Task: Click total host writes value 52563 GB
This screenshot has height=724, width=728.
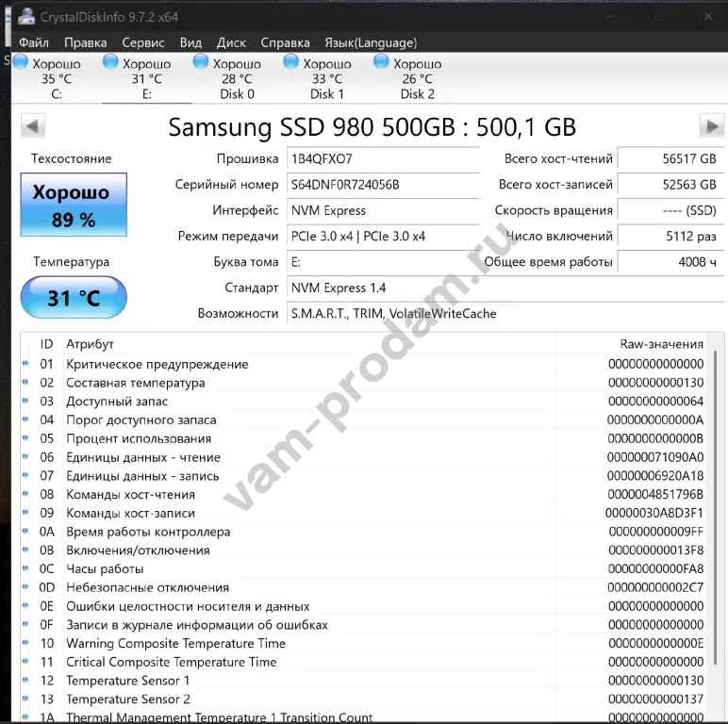Action: click(x=670, y=185)
